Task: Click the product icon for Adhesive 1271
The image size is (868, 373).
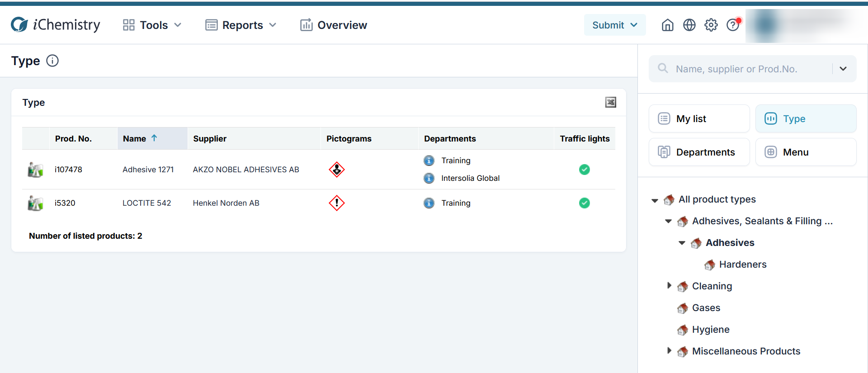Action: pyautogui.click(x=35, y=170)
